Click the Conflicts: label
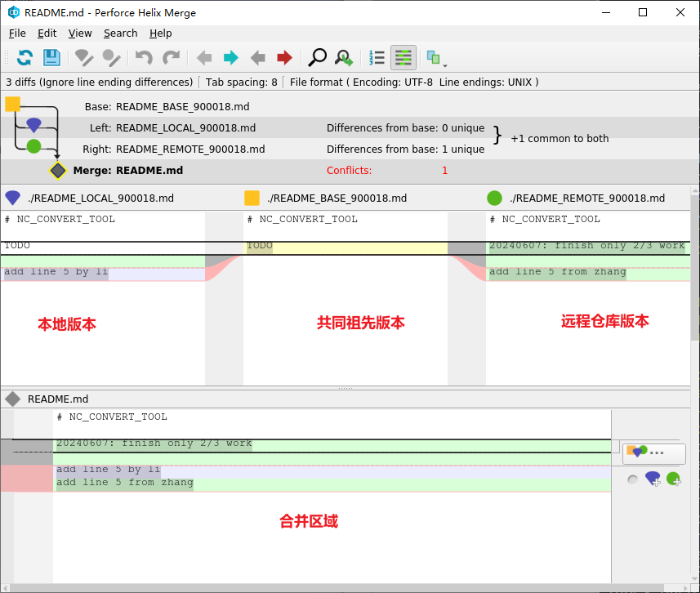Viewport: 700px width, 593px height. [x=349, y=171]
